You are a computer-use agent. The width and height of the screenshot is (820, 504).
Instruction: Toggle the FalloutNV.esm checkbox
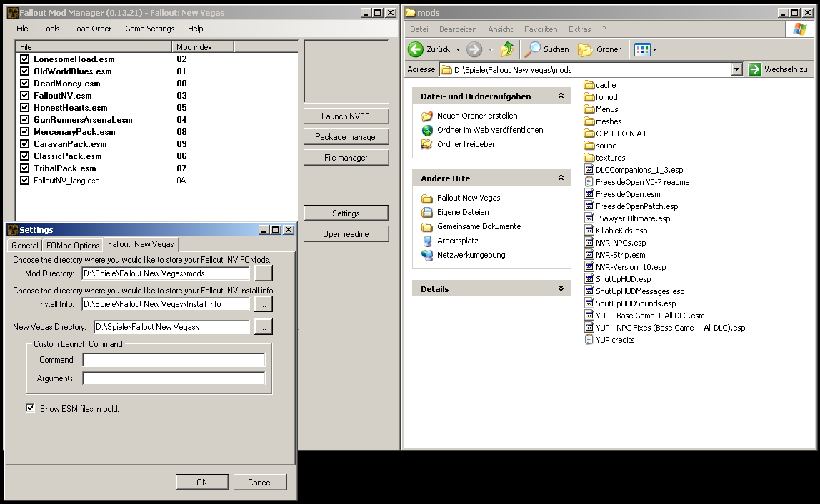pyautogui.click(x=24, y=95)
